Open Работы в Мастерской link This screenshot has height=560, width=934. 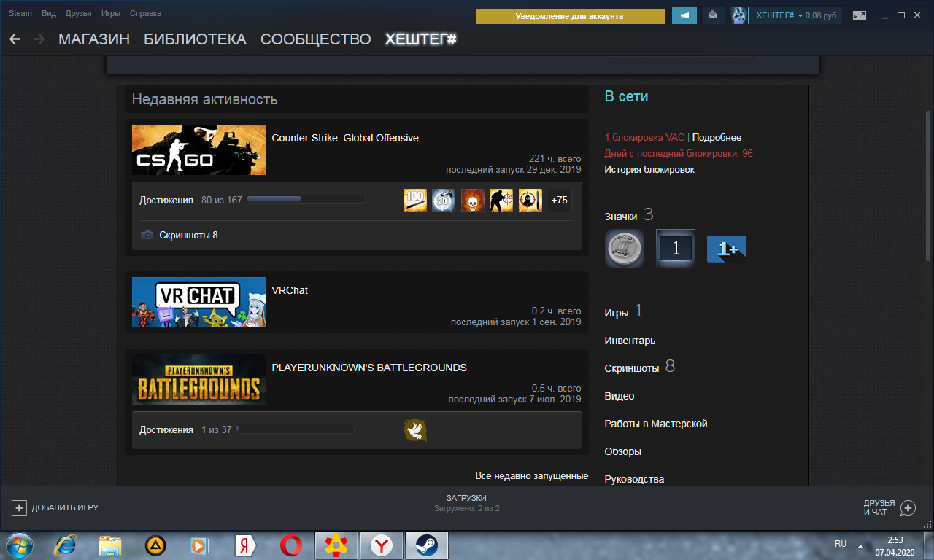pyautogui.click(x=655, y=424)
